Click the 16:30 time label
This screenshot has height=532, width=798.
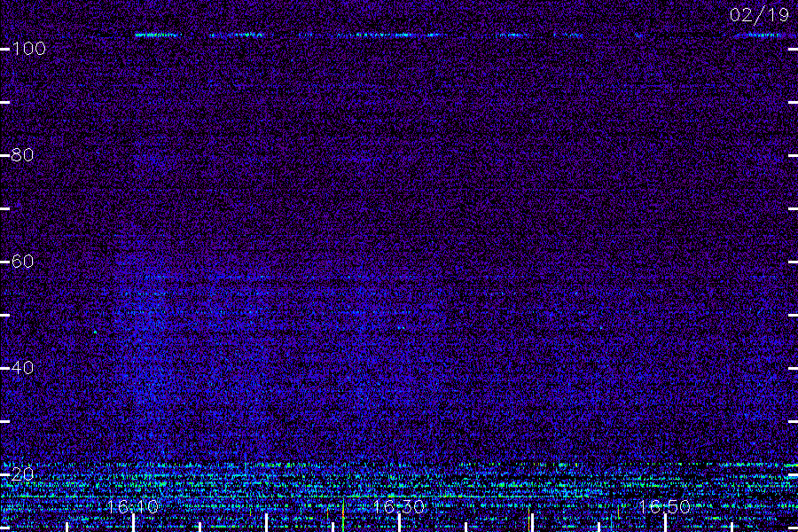coord(398,506)
